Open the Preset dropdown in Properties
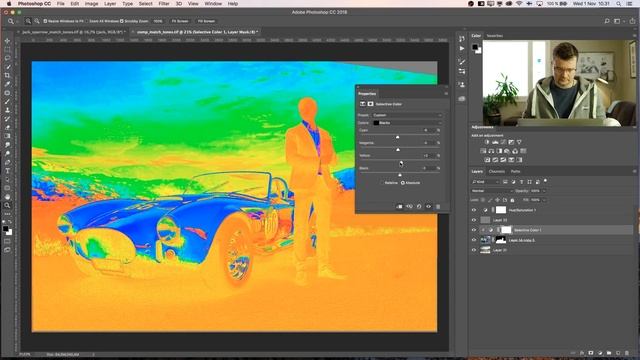The height and width of the screenshot is (360, 640). (x=407, y=115)
